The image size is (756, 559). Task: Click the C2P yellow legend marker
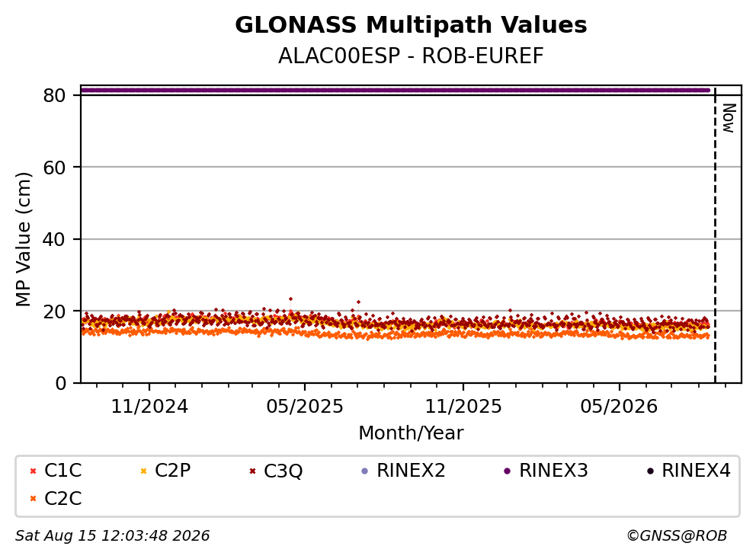coord(143,471)
